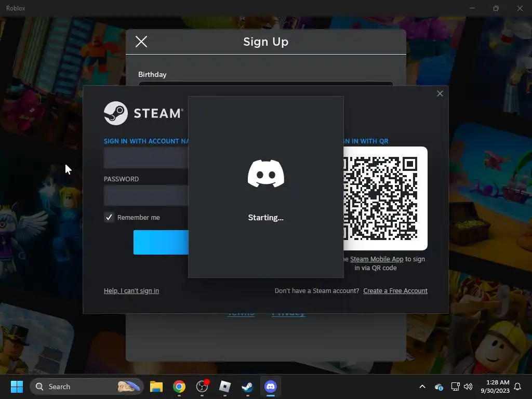Click the Sign Up title text
532x399 pixels.
tap(265, 42)
